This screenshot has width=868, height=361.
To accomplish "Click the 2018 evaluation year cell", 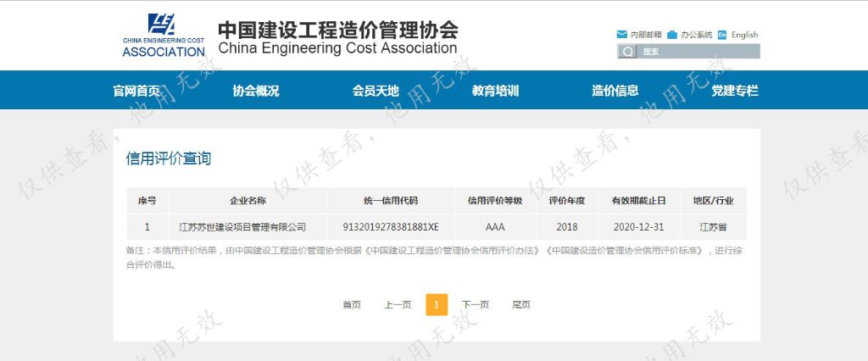I will point(567,227).
